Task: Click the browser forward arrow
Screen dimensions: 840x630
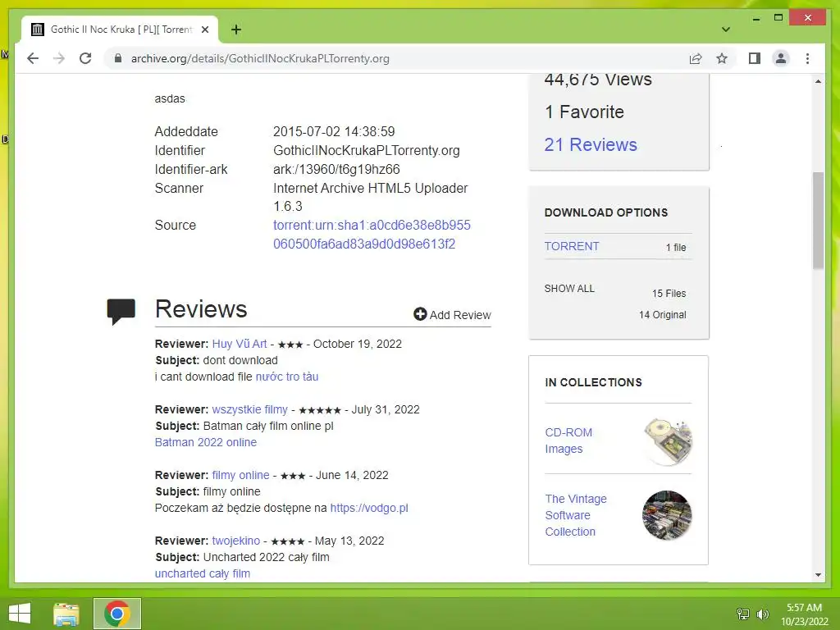Action: (x=59, y=58)
